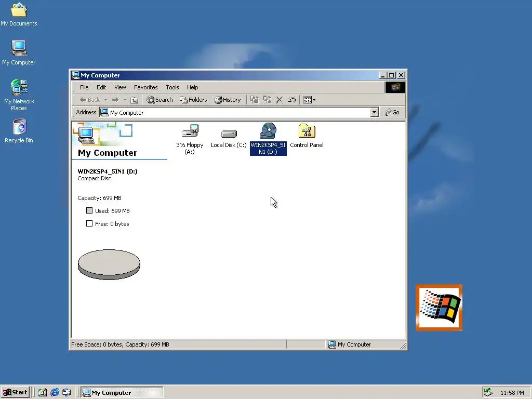Launch Internet Explorer from quick launch
Viewport: 532px width, 399px height.
(x=55, y=393)
